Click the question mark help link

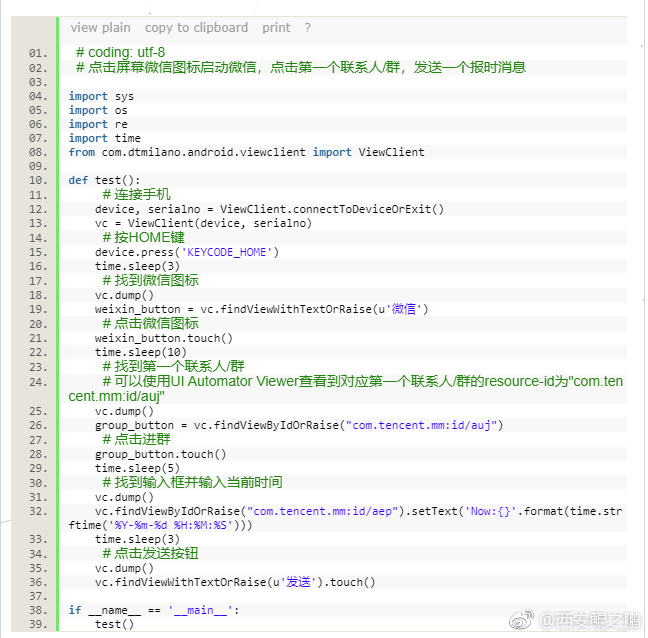point(307,28)
